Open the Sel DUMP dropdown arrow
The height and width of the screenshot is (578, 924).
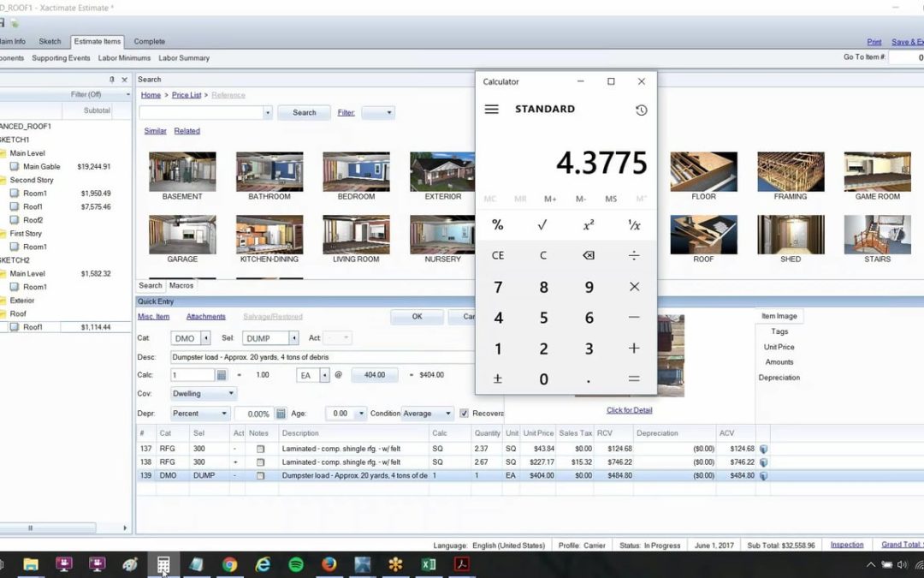[x=293, y=338]
